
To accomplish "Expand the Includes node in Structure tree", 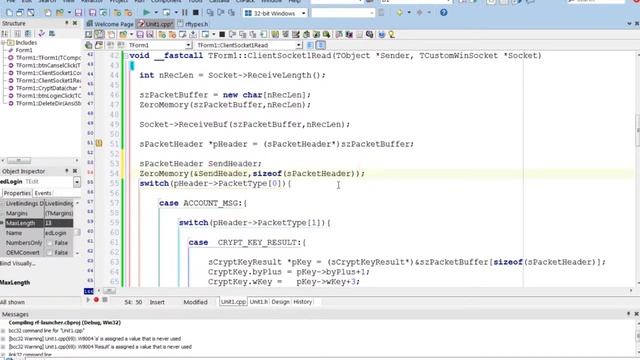I will tap(3, 42).
